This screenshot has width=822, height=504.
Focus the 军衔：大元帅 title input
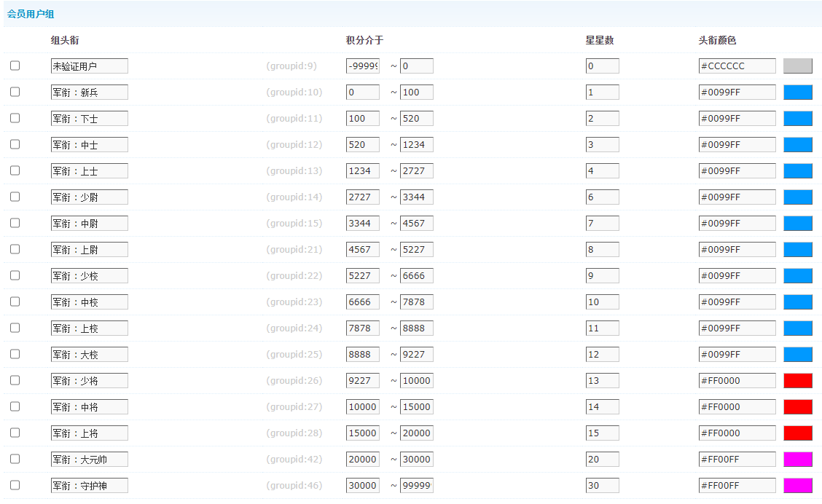tap(89, 459)
